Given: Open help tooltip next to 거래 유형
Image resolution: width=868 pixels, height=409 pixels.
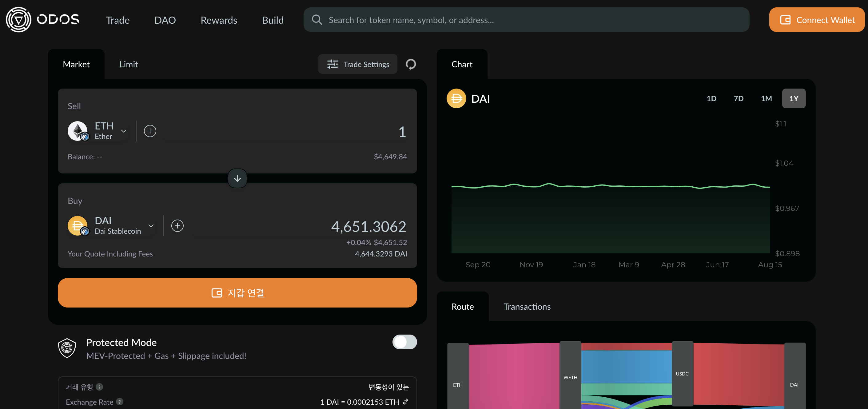Looking at the screenshot, I should 99,387.
